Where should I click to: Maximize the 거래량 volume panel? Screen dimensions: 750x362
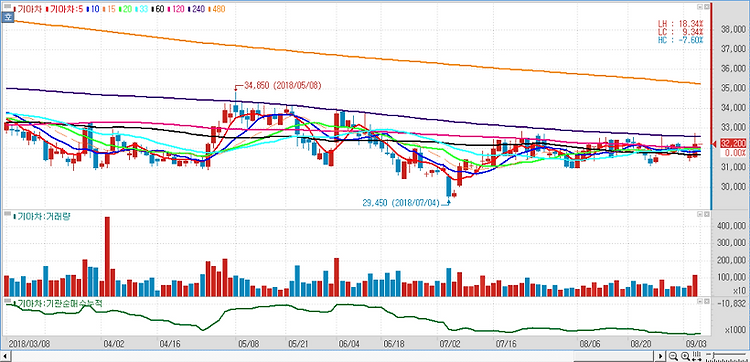699,215
